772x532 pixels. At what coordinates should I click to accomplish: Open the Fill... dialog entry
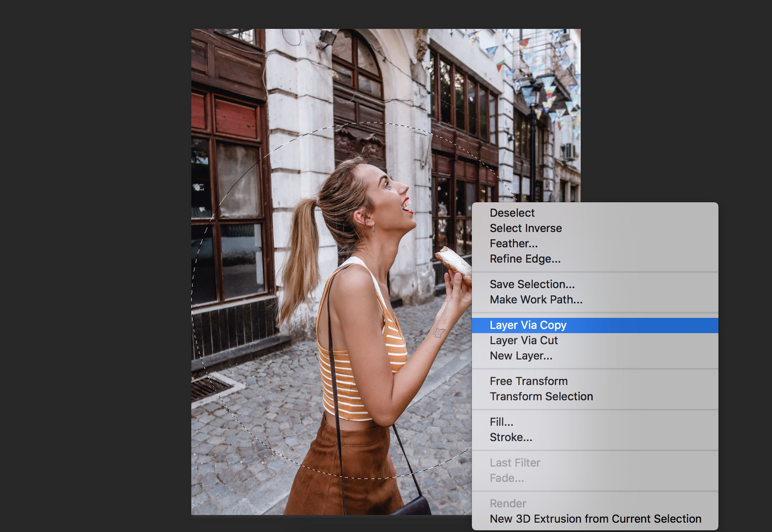pyautogui.click(x=595, y=422)
